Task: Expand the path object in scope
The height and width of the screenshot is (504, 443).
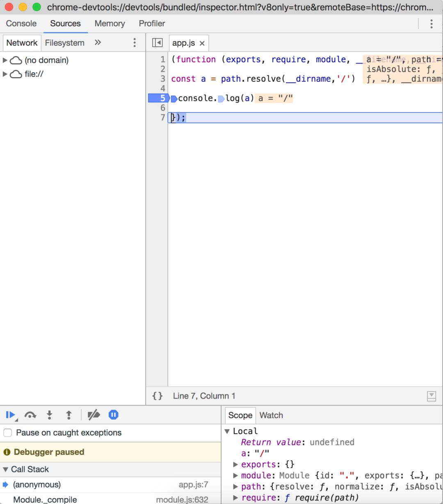Action: pos(235,487)
